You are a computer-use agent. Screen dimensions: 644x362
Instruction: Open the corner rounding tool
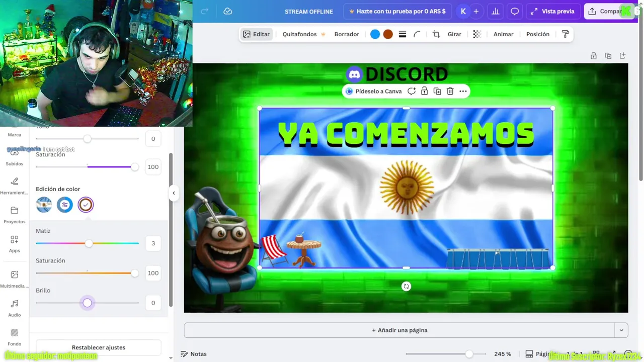417,34
